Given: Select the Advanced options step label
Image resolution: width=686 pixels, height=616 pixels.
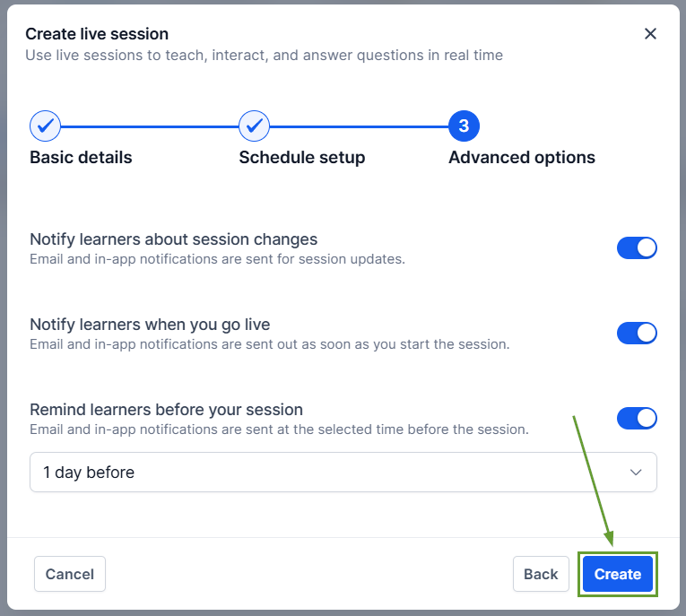Looking at the screenshot, I should (x=521, y=158).
